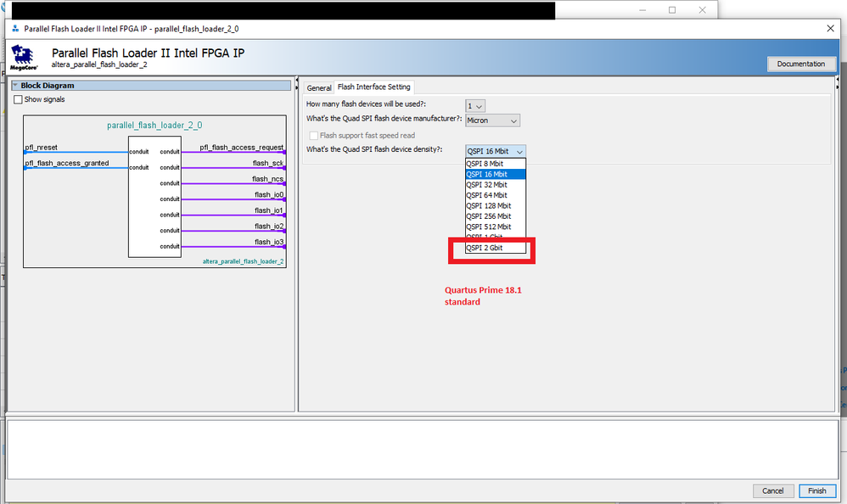Image resolution: width=847 pixels, height=504 pixels.
Task: Toggle Flash support fast speed read checkbox
Action: [x=313, y=136]
